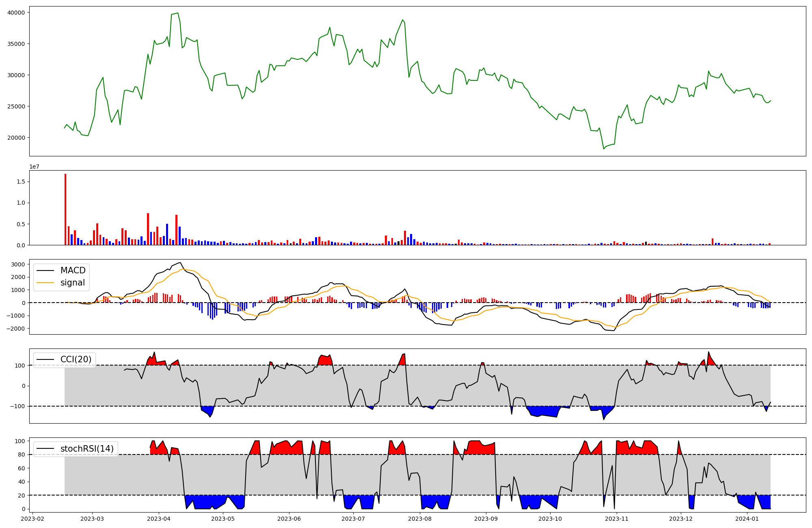812x528 pixels.
Task: Click the -100 tick on CCI axis
Action: pos(17,406)
